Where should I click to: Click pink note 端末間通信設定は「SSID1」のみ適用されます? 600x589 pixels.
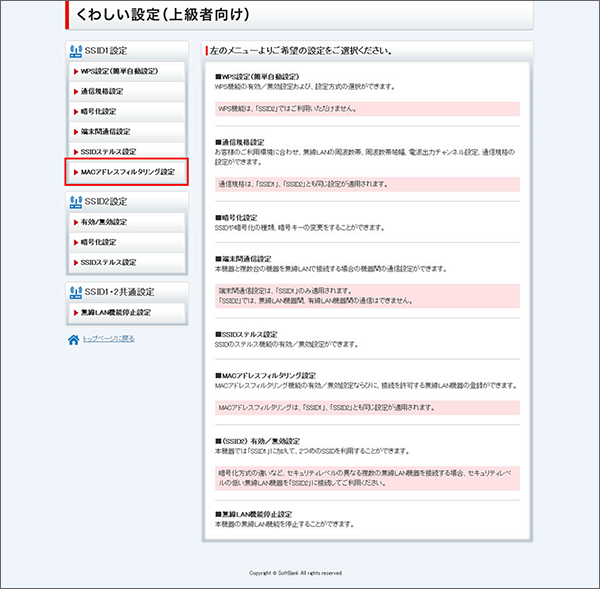[367, 296]
